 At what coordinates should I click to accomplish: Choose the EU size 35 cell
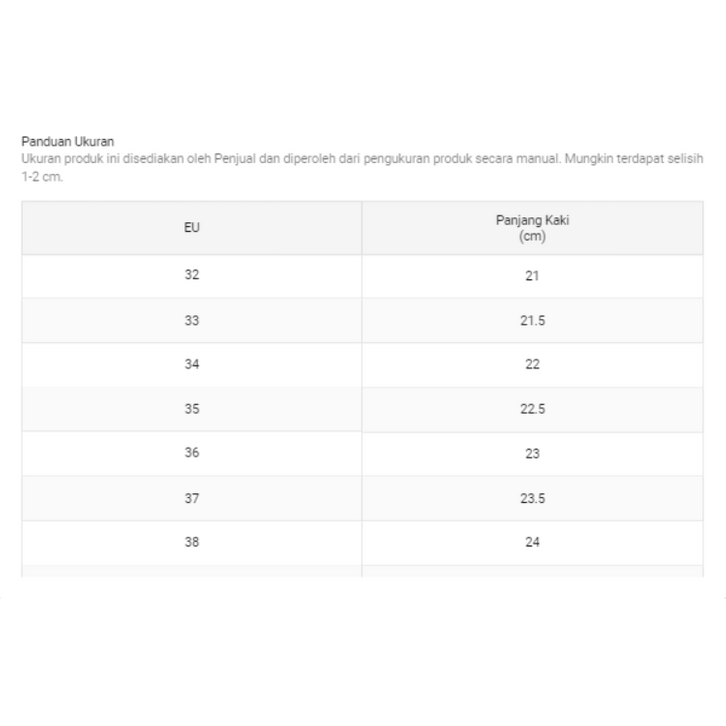(x=192, y=408)
